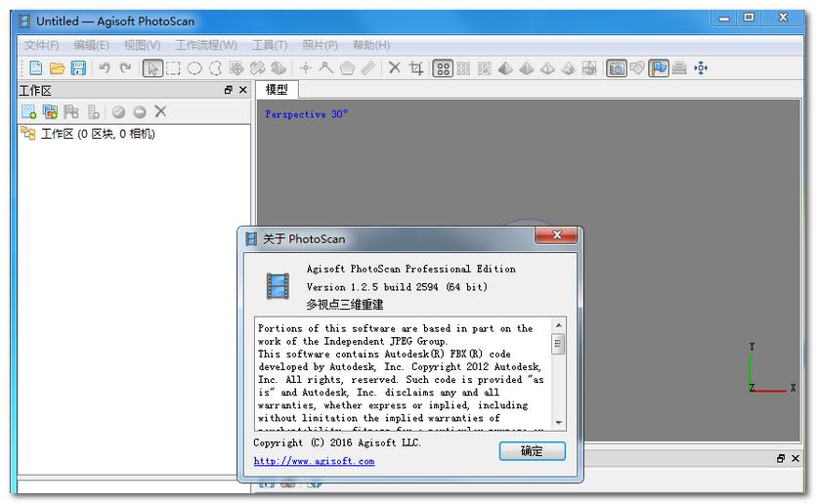
Task: Switch to the 模型 tab
Action: (x=277, y=90)
